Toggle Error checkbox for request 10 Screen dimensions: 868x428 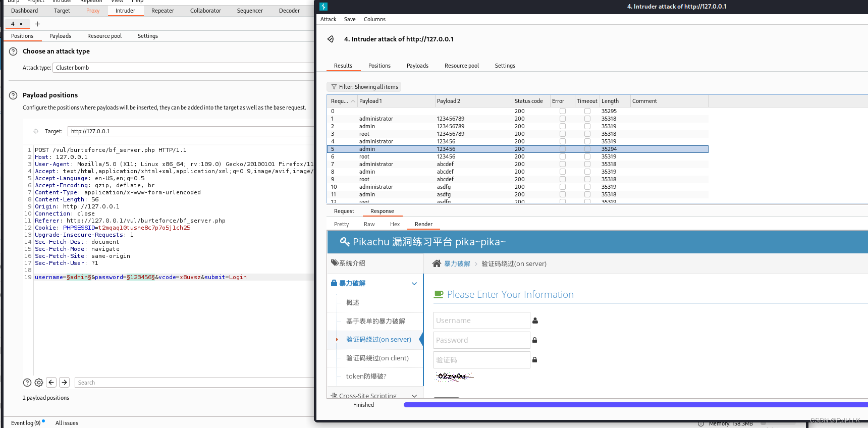tap(563, 187)
